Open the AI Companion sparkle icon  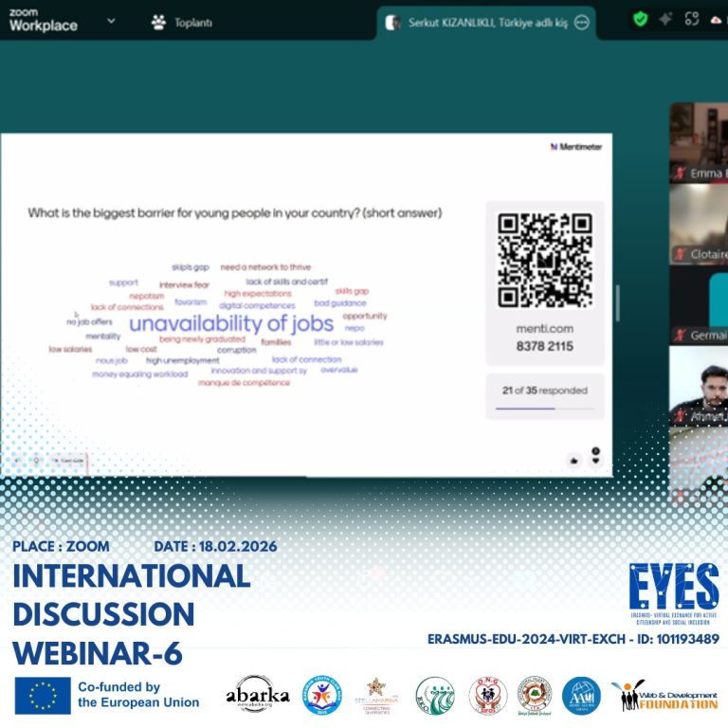[665, 20]
